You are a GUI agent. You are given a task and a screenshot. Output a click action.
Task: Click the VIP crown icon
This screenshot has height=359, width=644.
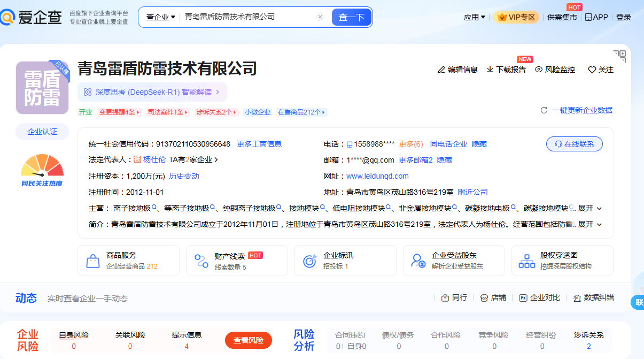coord(501,17)
